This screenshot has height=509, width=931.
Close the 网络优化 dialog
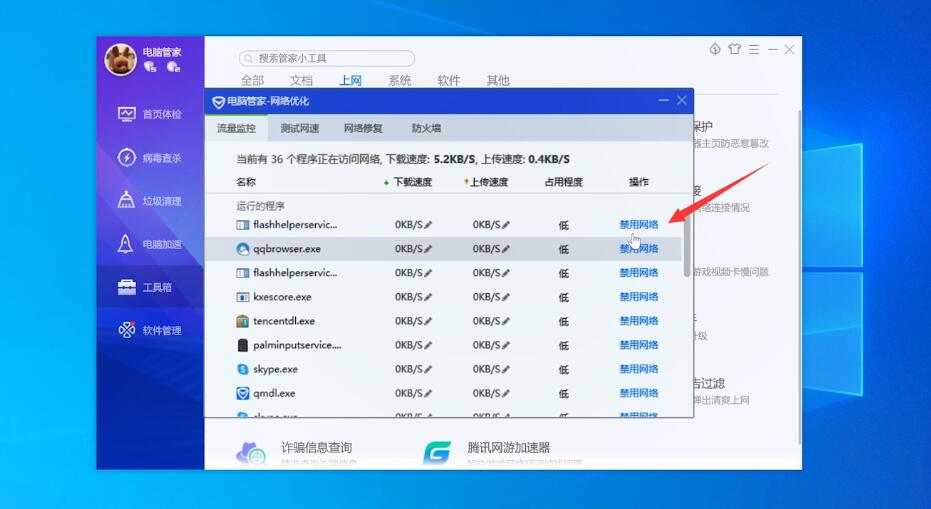click(682, 100)
